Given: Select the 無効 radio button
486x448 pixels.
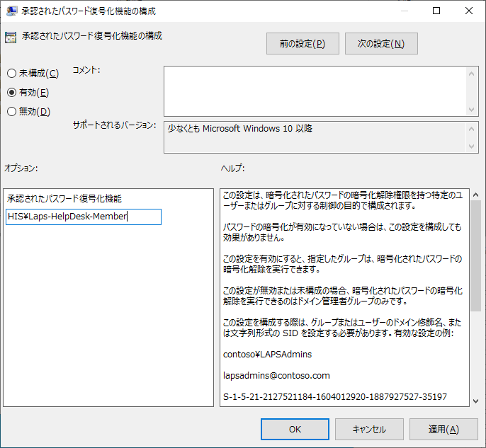Looking at the screenshot, I should pyautogui.click(x=11, y=111).
